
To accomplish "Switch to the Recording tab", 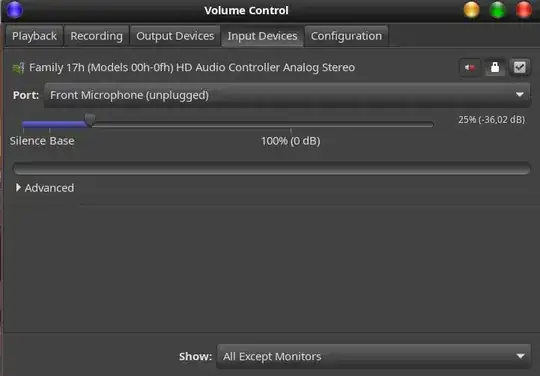I will pos(96,36).
